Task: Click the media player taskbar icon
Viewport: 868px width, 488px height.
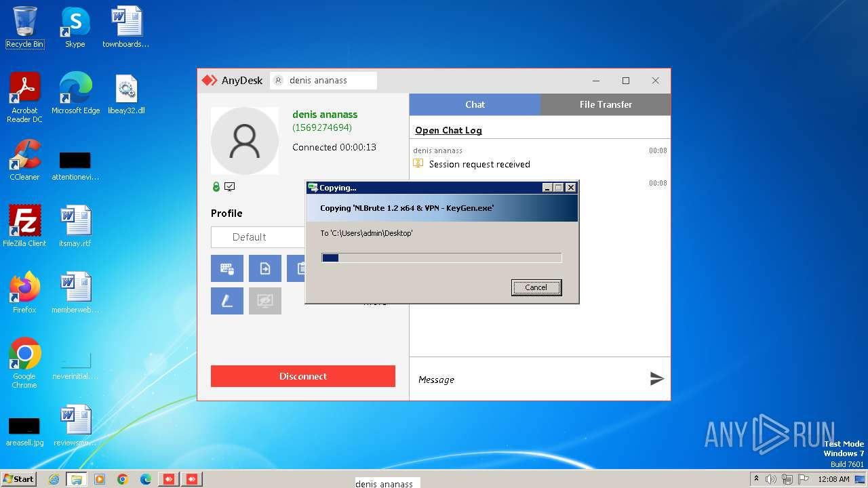Action: pyautogui.click(x=100, y=479)
